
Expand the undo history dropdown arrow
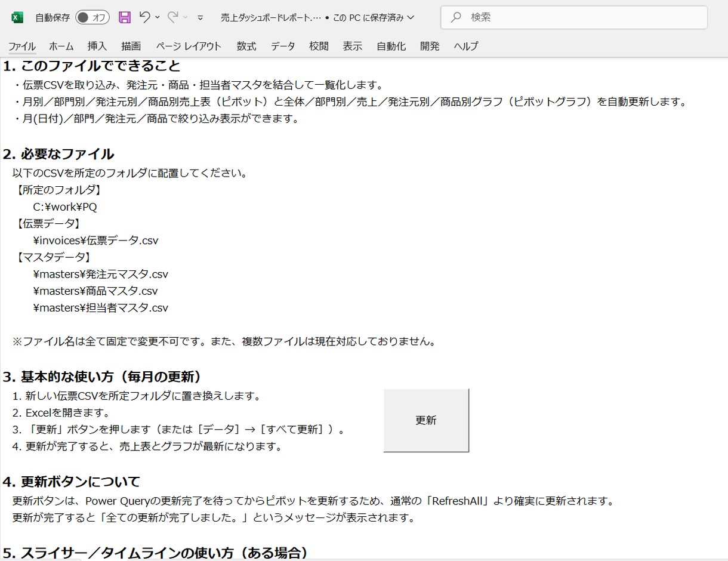(x=158, y=17)
